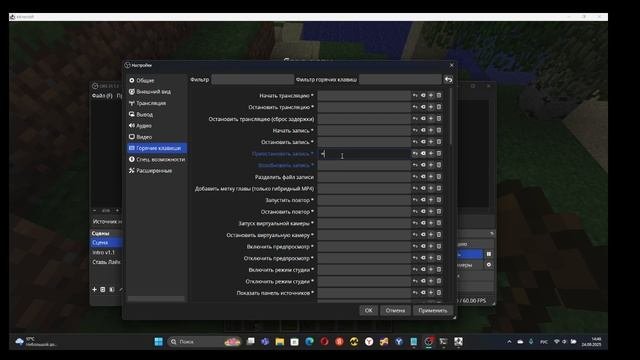Click the Применить button

point(433,311)
